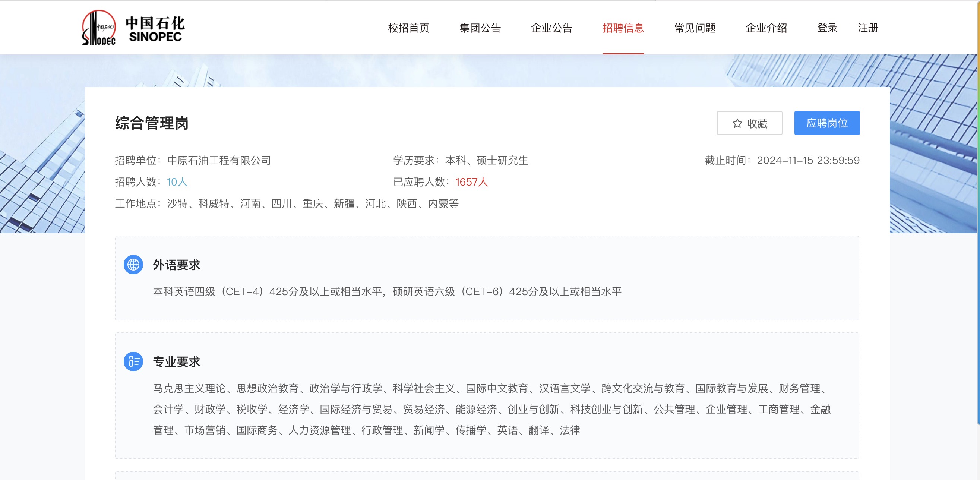Click the list icon beside 专业要求

coord(133,361)
